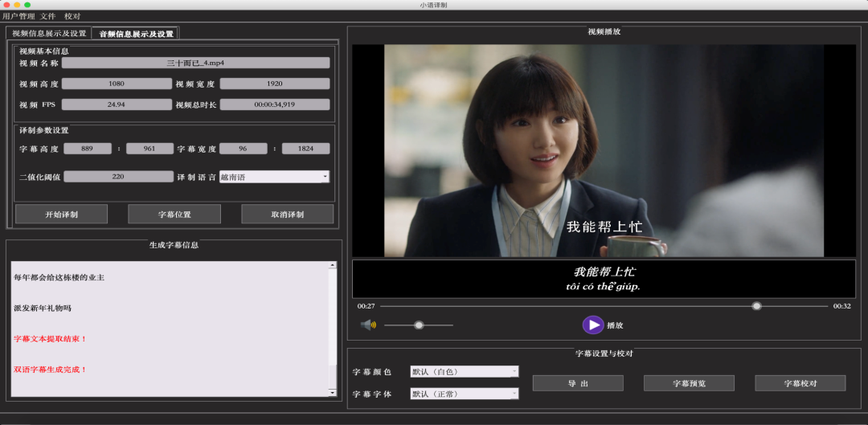Click the volume slider handle
This screenshot has width=868, height=425.
[419, 325]
